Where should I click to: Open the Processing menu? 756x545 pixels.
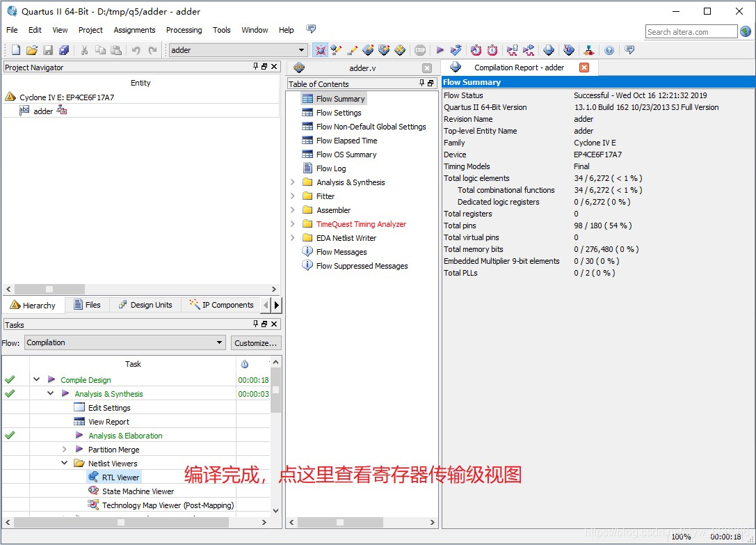coord(184,30)
